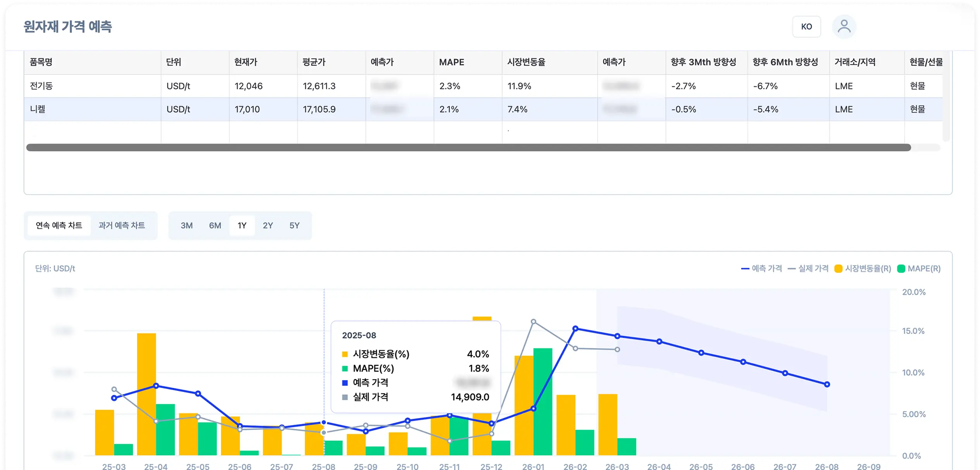Click the table horizontal scrollbar
The image size is (980, 470).
(468, 147)
